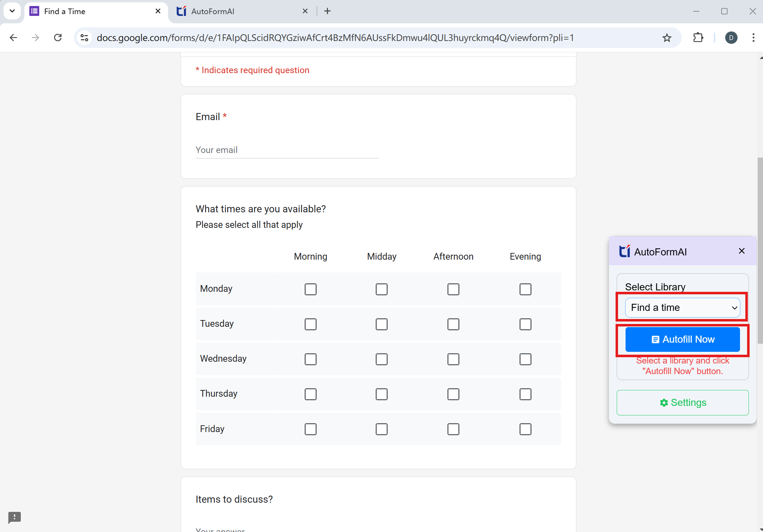Tick the Wednesday Afternoon checkbox
The height and width of the screenshot is (532, 763).
(453, 359)
